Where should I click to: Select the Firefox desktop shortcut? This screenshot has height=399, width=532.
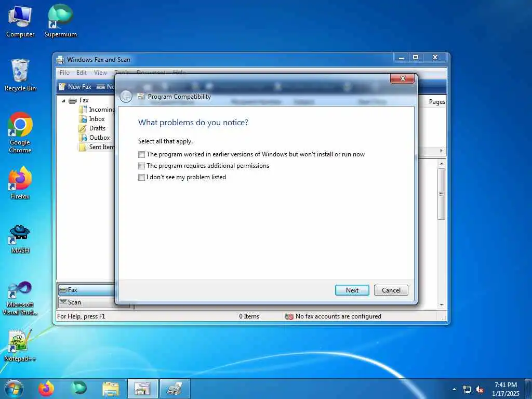point(20,183)
